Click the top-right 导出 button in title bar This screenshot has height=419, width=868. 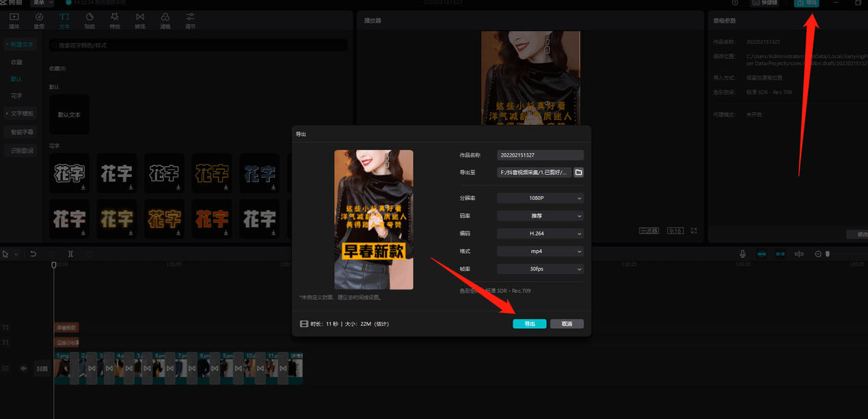point(806,3)
